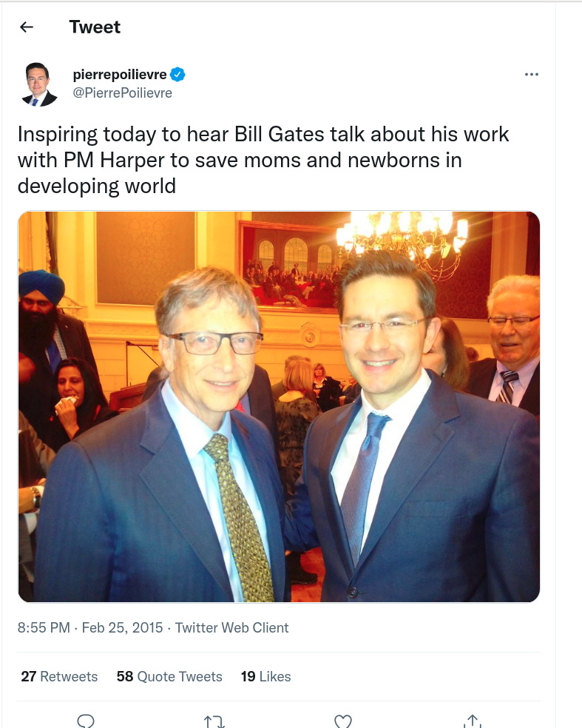Open the more options ellipsis menu

pyautogui.click(x=532, y=74)
